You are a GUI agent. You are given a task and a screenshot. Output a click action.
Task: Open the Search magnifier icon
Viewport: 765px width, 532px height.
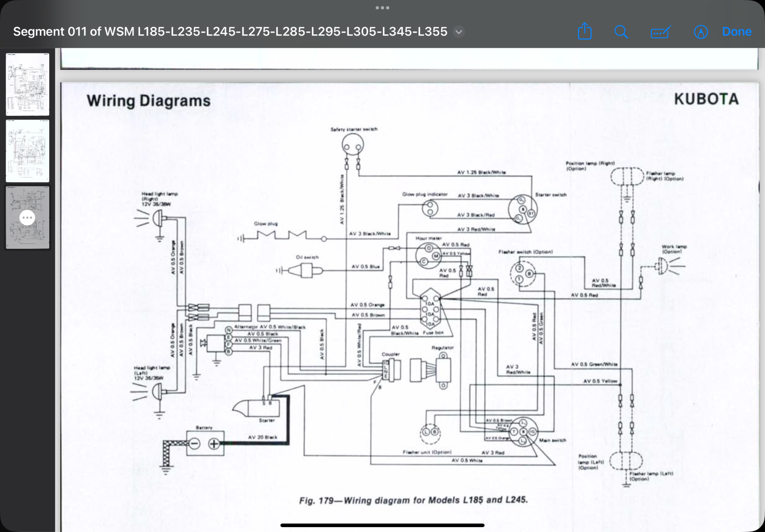621,32
